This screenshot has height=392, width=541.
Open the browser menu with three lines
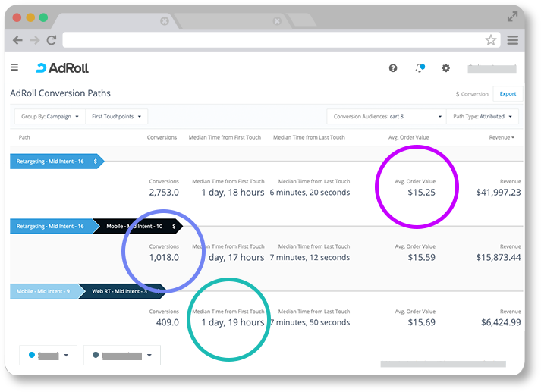point(513,40)
